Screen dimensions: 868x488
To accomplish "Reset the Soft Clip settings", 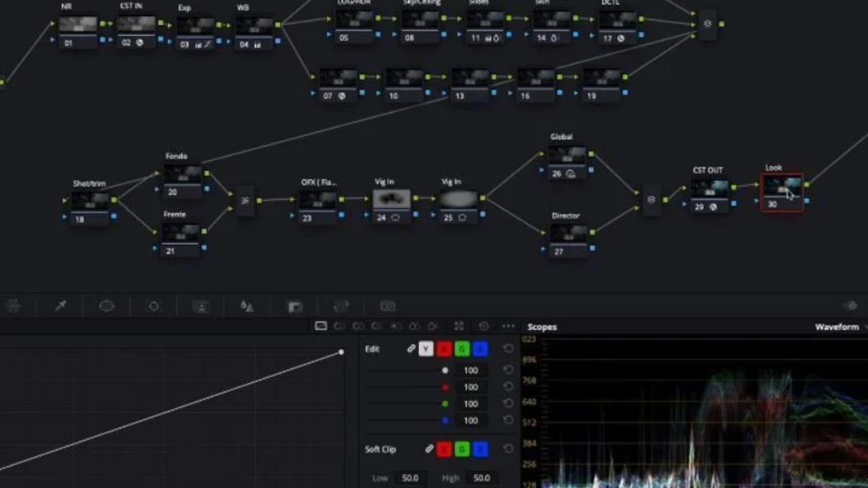I will pyautogui.click(x=508, y=449).
